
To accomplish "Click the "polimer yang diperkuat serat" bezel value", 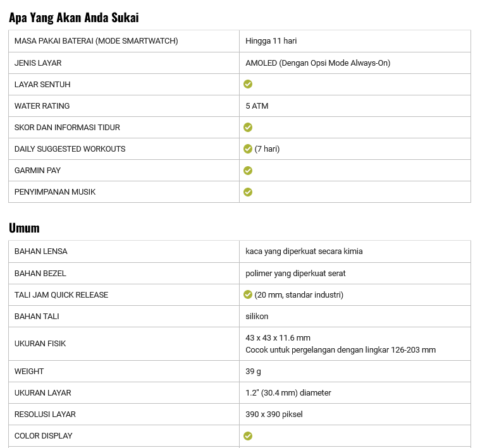I will (295, 273).
